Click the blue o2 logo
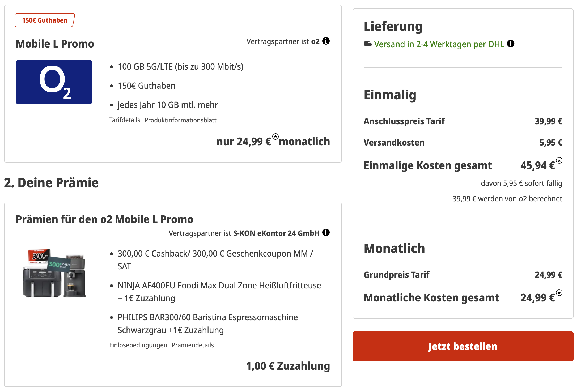 click(x=54, y=82)
